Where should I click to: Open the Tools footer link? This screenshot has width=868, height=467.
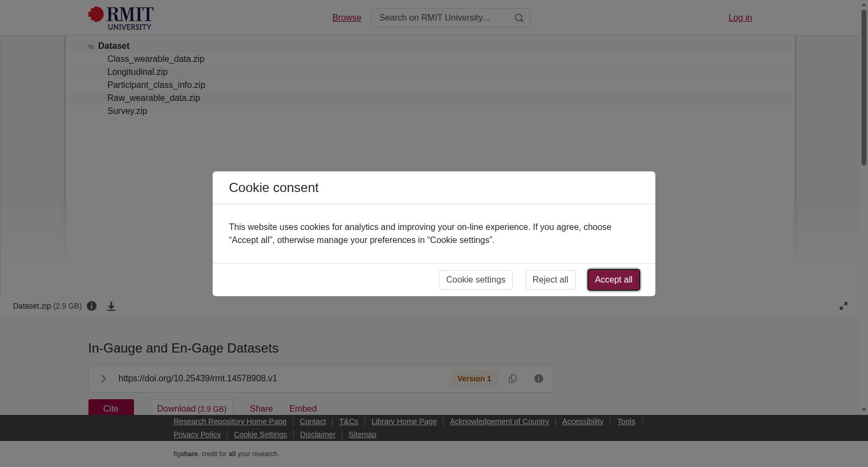tap(626, 421)
